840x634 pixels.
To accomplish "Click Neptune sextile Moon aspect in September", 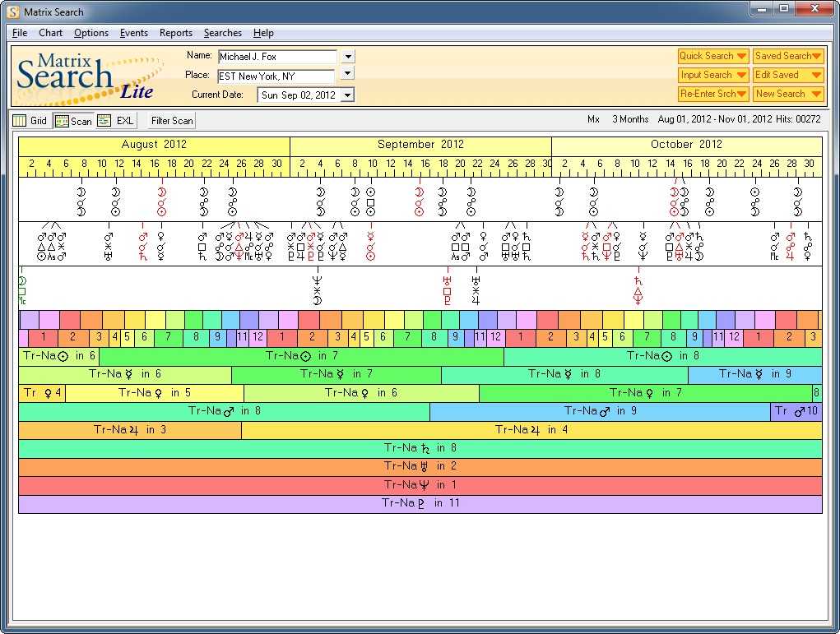I will [317, 290].
